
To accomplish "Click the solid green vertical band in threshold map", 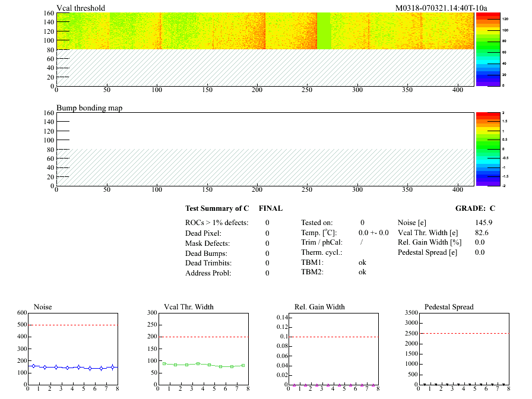I will [x=323, y=31].
